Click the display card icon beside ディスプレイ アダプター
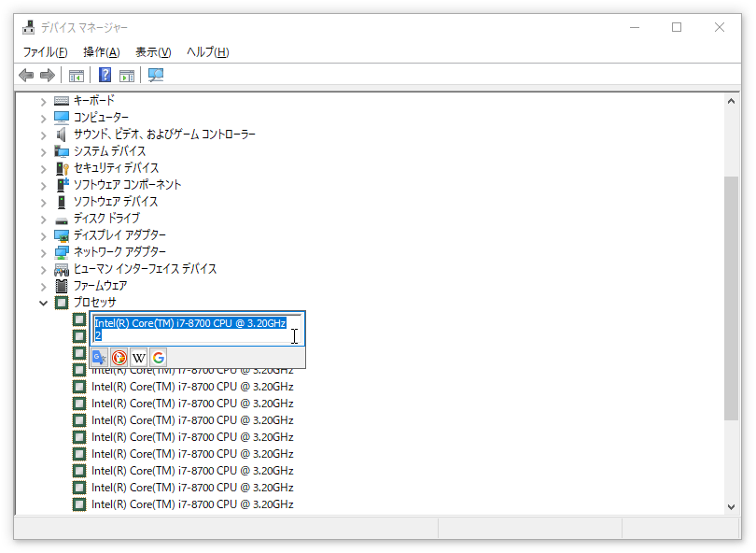The height and width of the screenshot is (553, 756). [62, 235]
